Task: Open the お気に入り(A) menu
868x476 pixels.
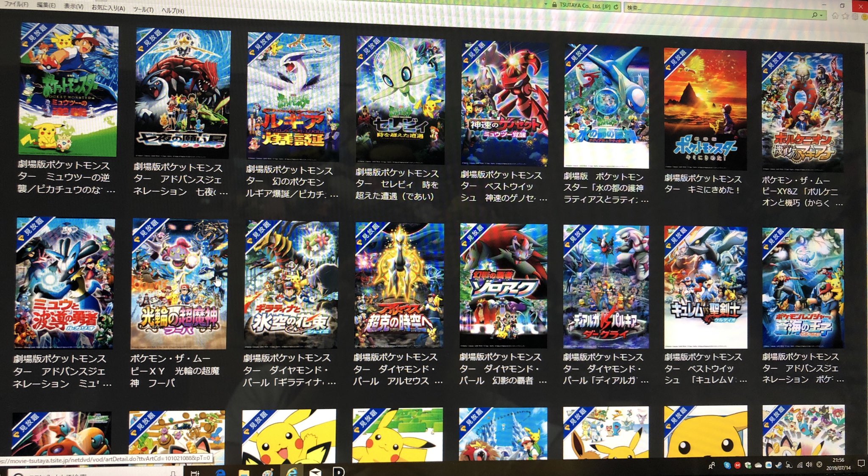Action: tap(108, 8)
